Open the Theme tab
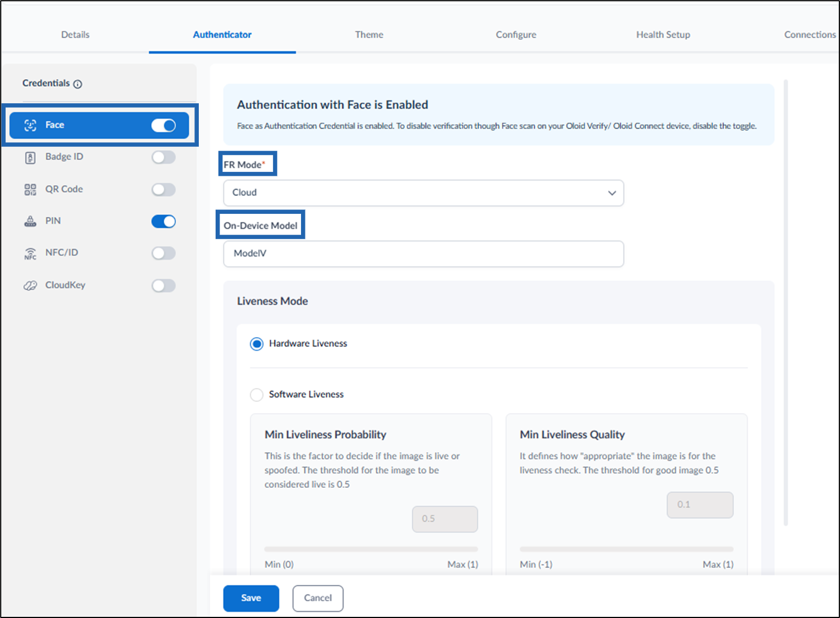Image resolution: width=840 pixels, height=618 pixels. click(x=369, y=35)
